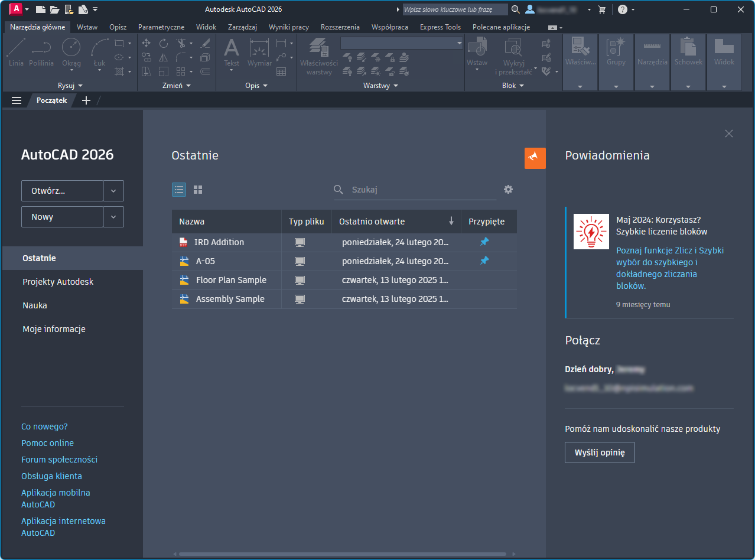The width and height of the screenshot is (755, 560).
Task: Open the Zarządzaj ribbon tab
Action: pos(243,27)
